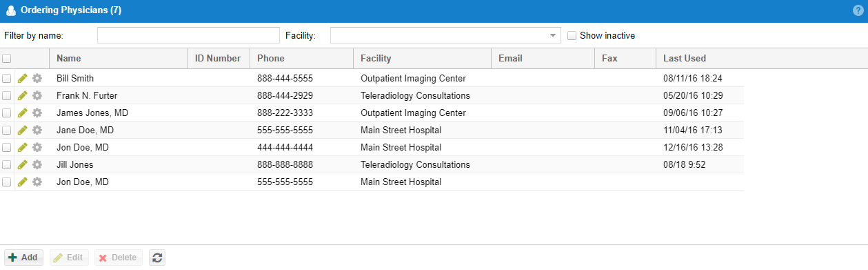Image resolution: width=868 pixels, height=270 pixels.
Task: Click the refresh icon in bottom toolbar
Action: [158, 258]
